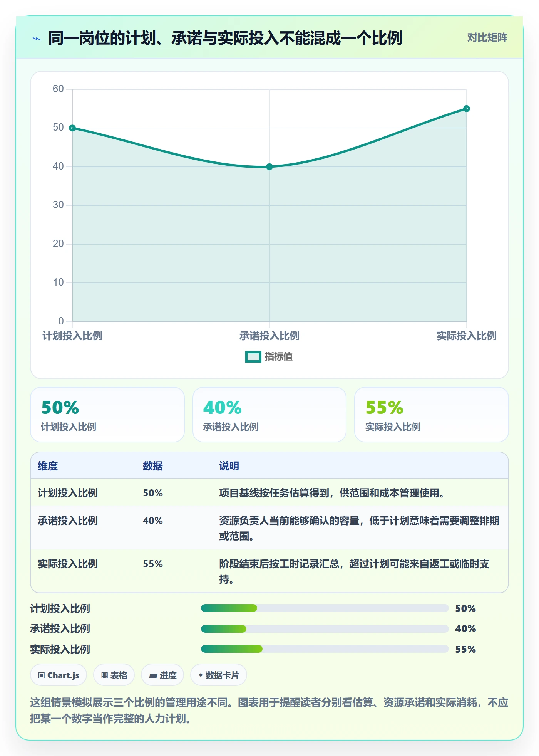This screenshot has width=539, height=756.
Task: Select the 表格 tag chip
Action: 114,675
